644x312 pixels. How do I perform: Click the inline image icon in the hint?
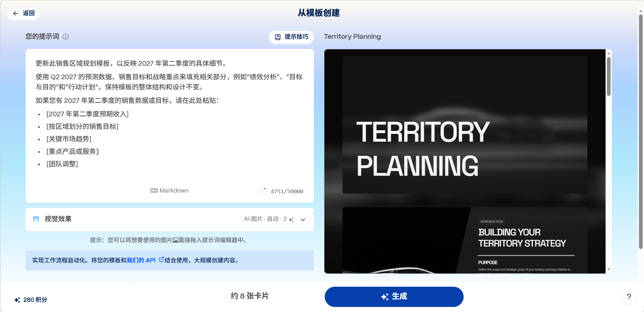point(175,240)
